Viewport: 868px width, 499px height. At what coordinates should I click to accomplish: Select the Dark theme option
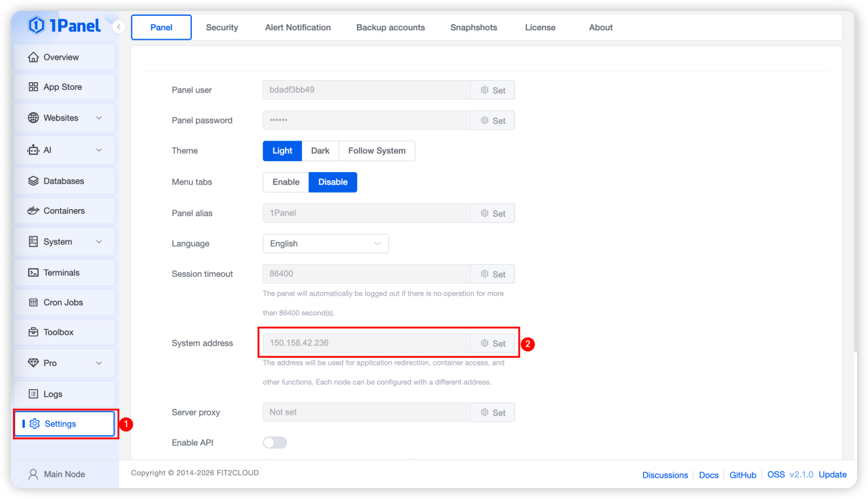tap(320, 151)
